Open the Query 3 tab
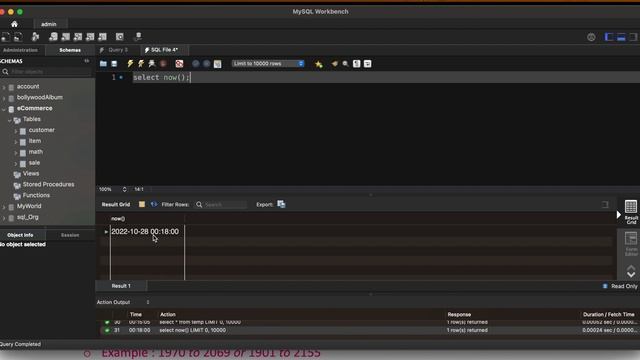The image size is (640, 360). [118, 50]
